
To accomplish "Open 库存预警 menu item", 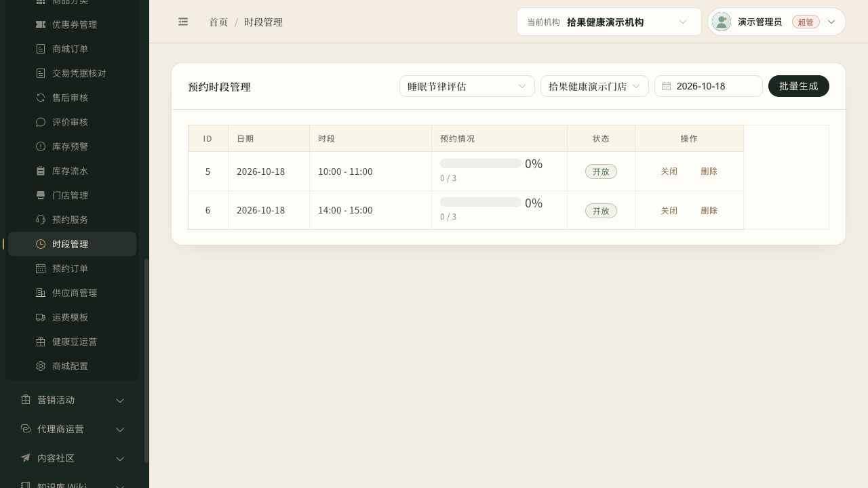I will 72,146.
